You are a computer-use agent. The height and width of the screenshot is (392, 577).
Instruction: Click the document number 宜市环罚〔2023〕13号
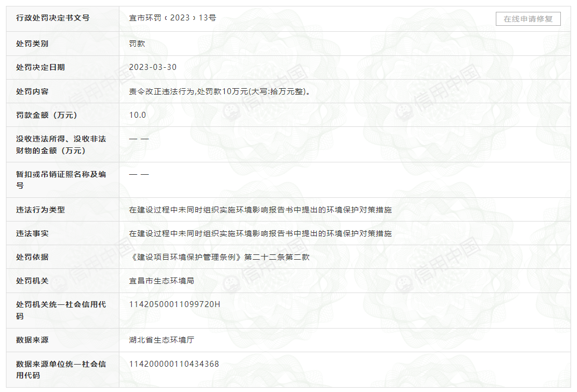173,18
